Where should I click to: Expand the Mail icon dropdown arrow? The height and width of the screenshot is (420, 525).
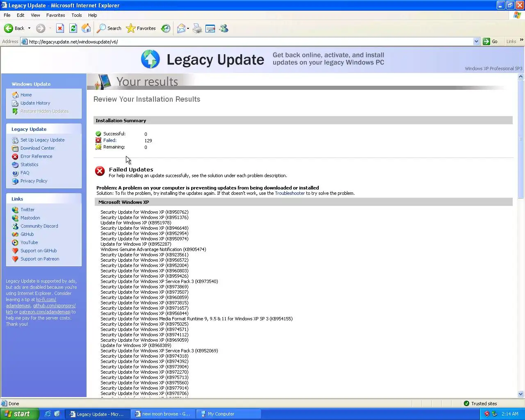[x=188, y=28]
